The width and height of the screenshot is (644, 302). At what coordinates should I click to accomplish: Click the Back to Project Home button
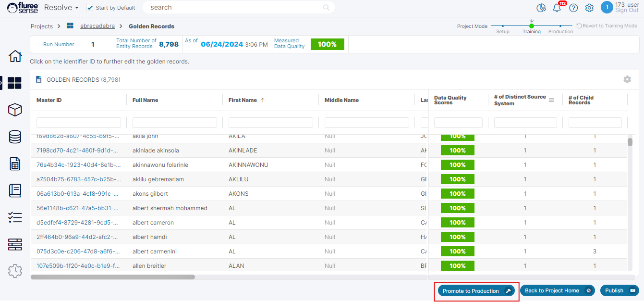[x=557, y=290]
